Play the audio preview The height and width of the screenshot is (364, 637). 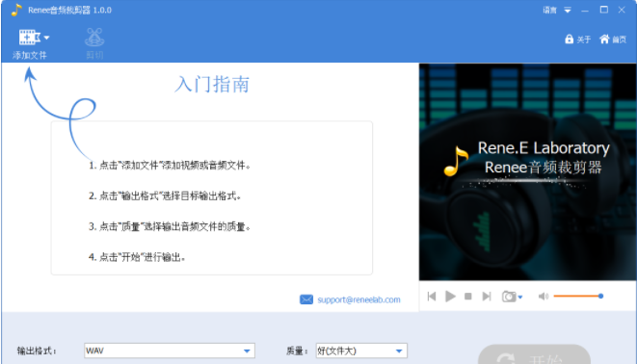[x=450, y=297]
